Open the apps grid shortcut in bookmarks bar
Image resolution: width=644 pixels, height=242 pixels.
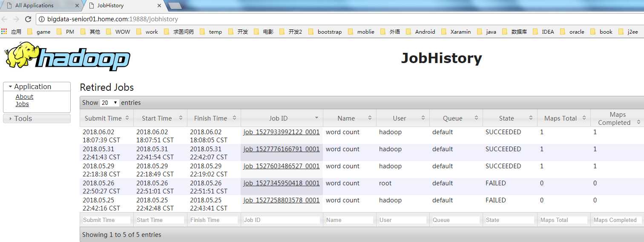tap(4, 32)
